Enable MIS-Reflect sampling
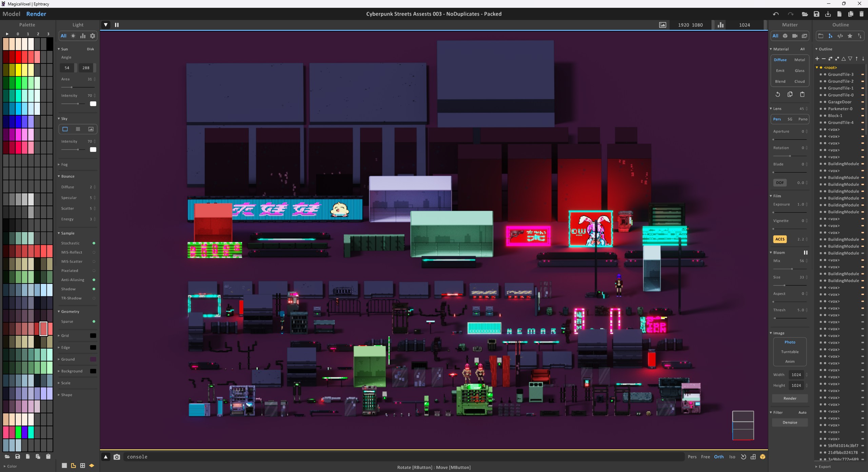The width and height of the screenshot is (868, 472). (94, 252)
